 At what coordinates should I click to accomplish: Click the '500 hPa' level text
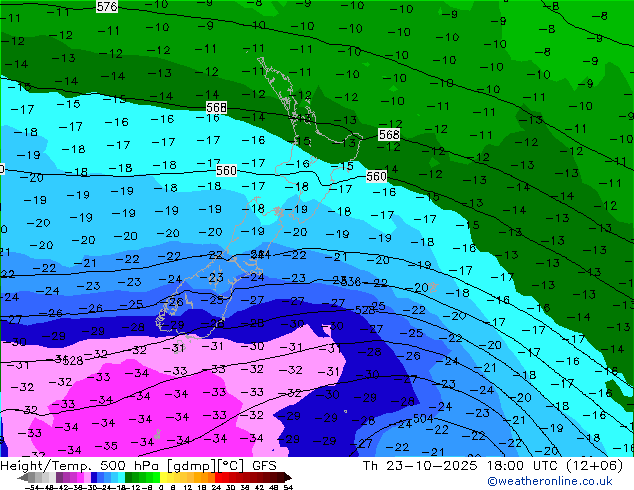pyautogui.click(x=131, y=466)
